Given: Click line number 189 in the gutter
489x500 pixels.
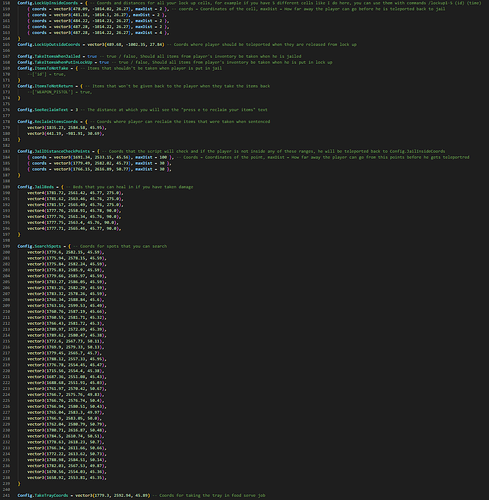Looking at the screenshot, I should point(6,187).
